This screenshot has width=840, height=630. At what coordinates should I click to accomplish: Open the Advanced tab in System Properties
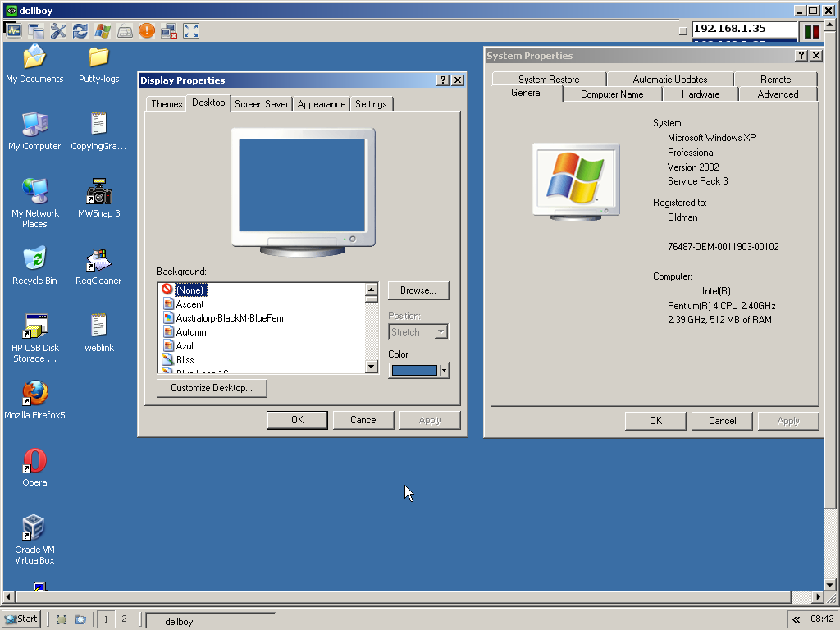(778, 94)
